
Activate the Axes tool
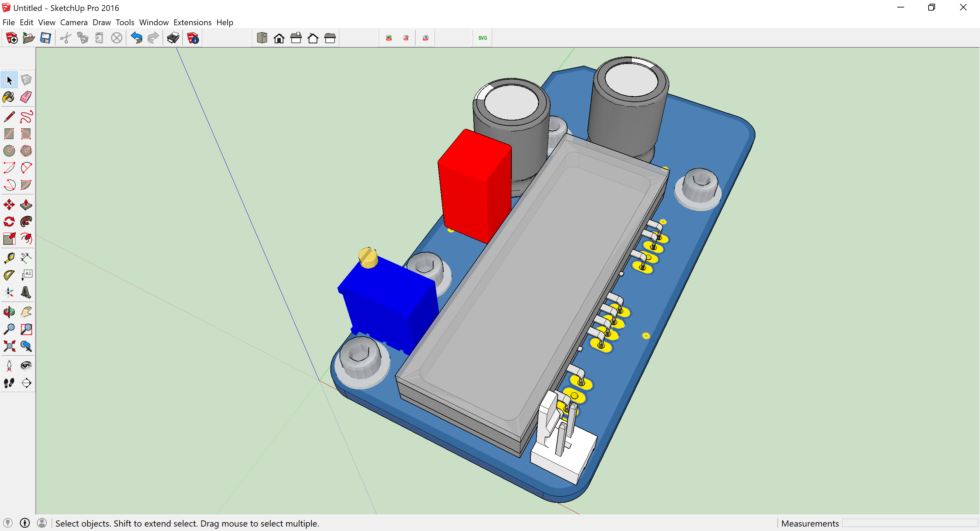[x=9, y=292]
